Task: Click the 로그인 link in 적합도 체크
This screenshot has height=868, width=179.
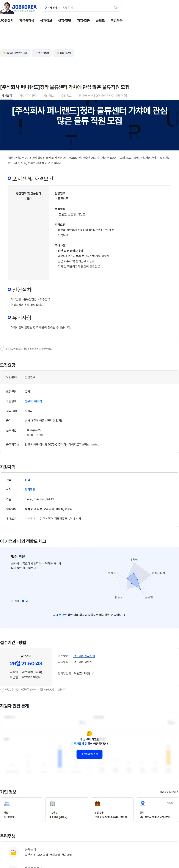Action: tap(63, 615)
